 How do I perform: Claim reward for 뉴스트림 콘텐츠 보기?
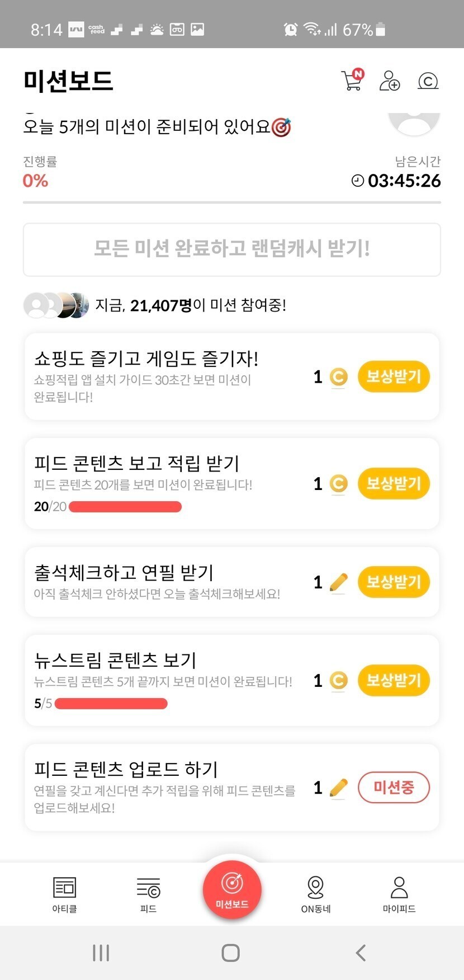tap(394, 680)
